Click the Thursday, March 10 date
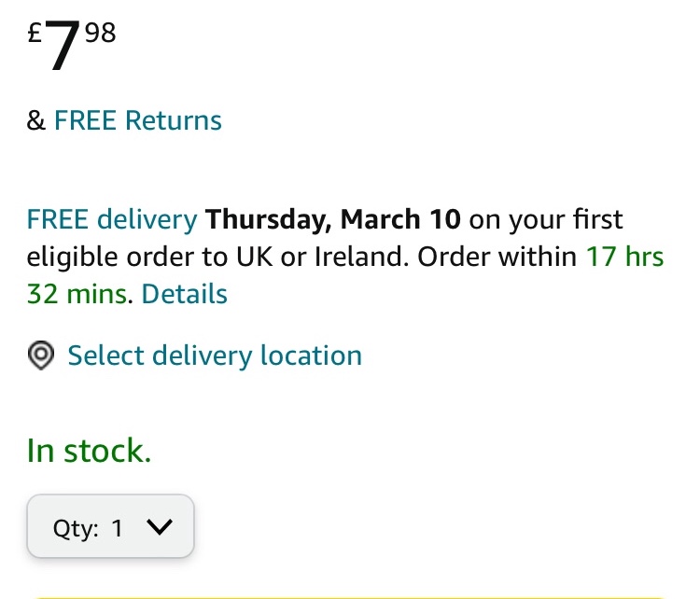 [x=333, y=220]
